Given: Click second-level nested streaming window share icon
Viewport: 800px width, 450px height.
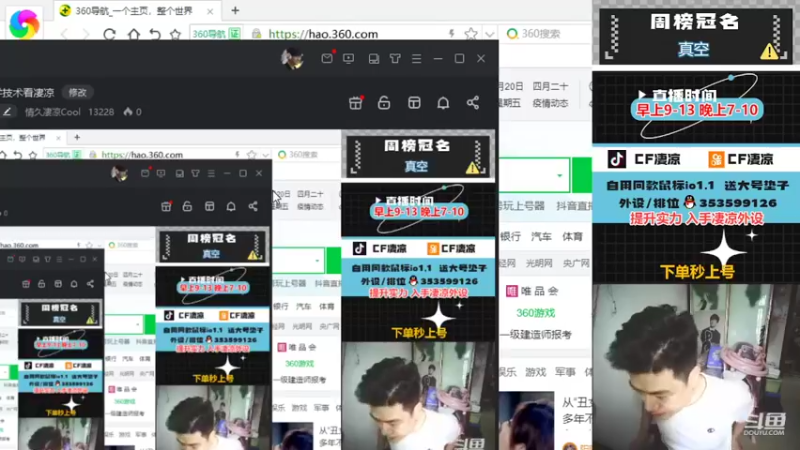Looking at the screenshot, I should point(253,206).
